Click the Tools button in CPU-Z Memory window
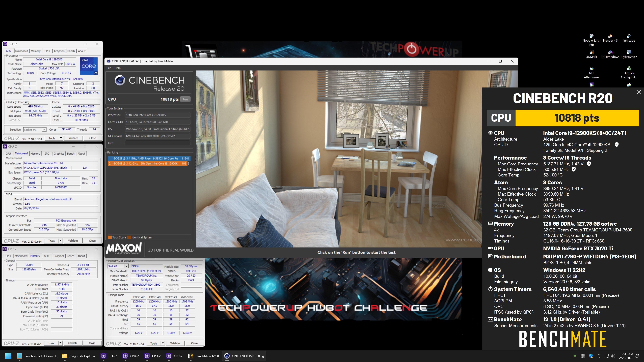 point(51,343)
